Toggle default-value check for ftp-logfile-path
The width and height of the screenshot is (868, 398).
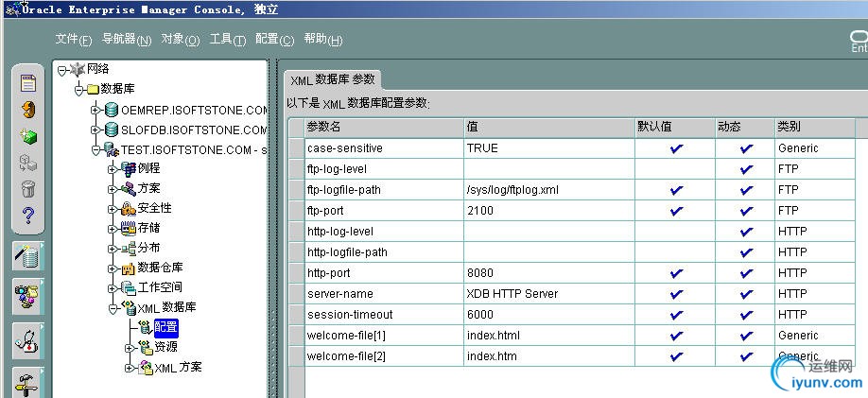(x=676, y=190)
